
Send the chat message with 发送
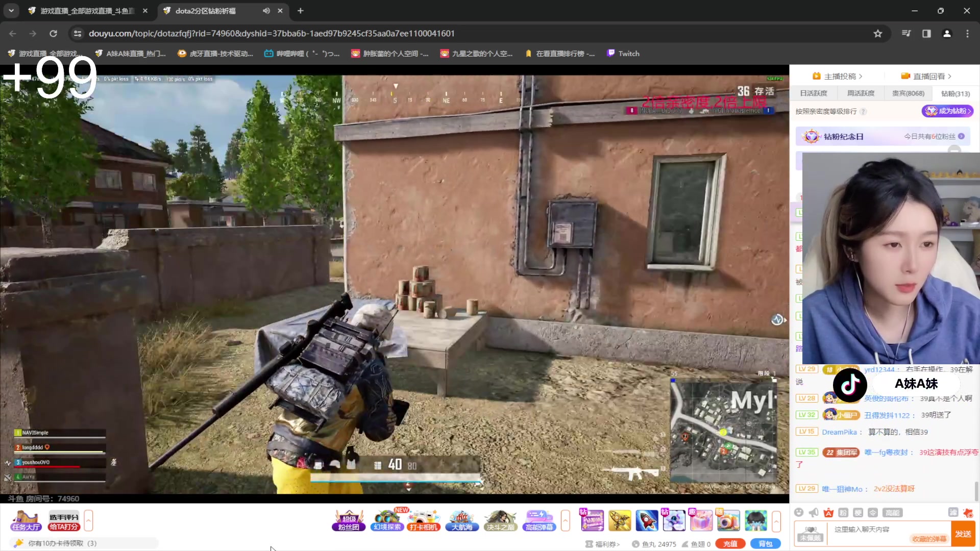(963, 534)
